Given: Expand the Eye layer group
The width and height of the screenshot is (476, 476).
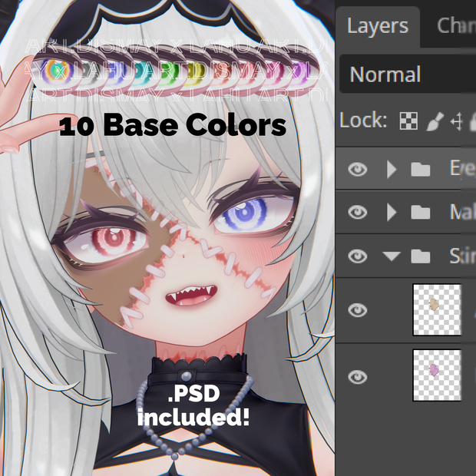Looking at the screenshot, I should click(392, 169).
